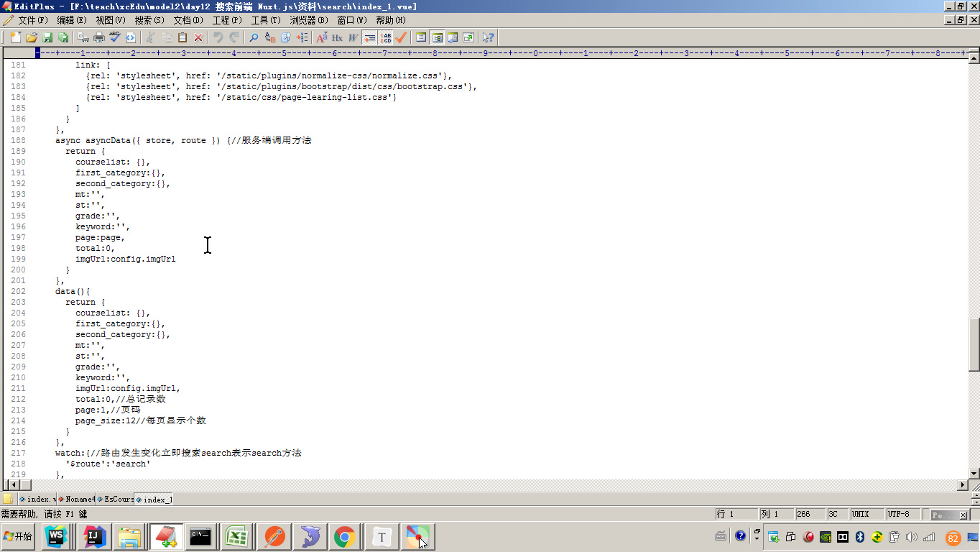Open the 工具(T) menu
Image resolution: width=980 pixels, height=552 pixels.
[x=266, y=20]
